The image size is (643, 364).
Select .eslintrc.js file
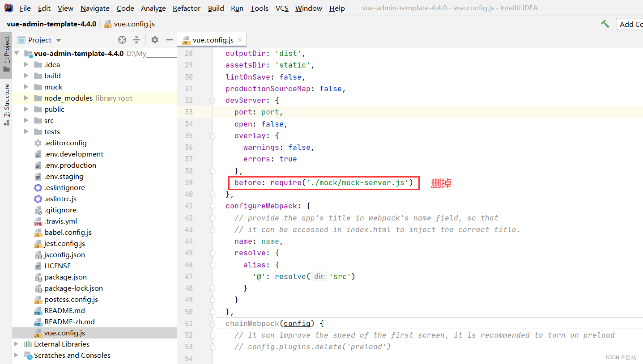pyautogui.click(x=60, y=199)
